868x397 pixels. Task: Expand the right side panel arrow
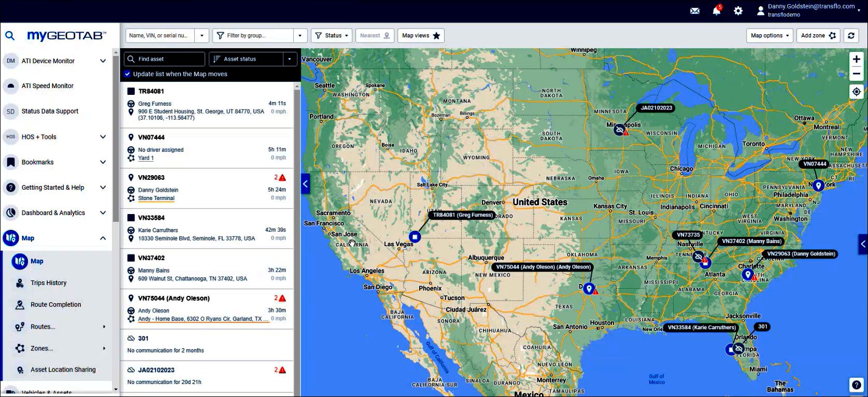click(x=863, y=244)
